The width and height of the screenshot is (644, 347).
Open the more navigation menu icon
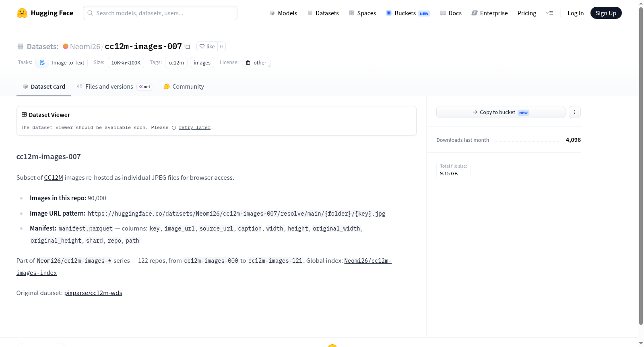tap(549, 13)
